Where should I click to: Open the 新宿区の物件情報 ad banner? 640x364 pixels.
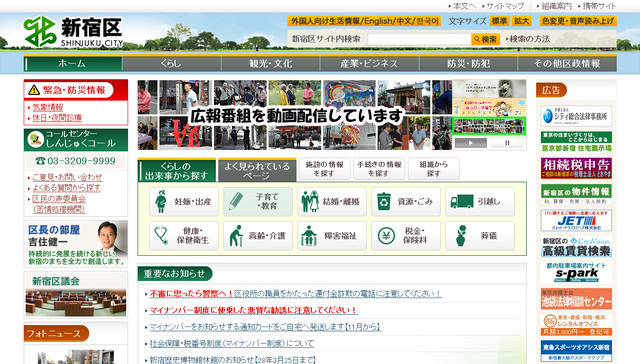pos(576,194)
